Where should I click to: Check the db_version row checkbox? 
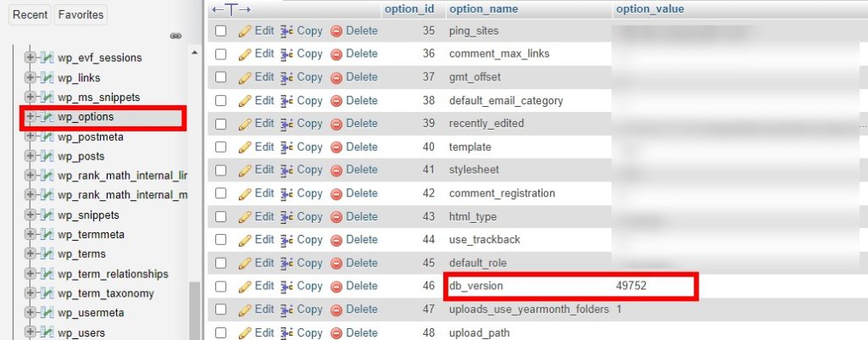click(x=221, y=287)
